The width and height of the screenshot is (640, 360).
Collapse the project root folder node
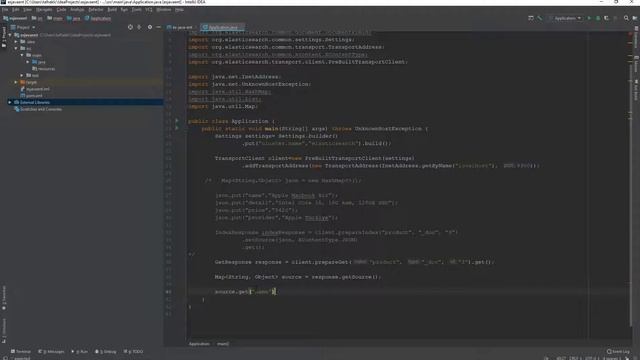pyautogui.click(x=10, y=35)
